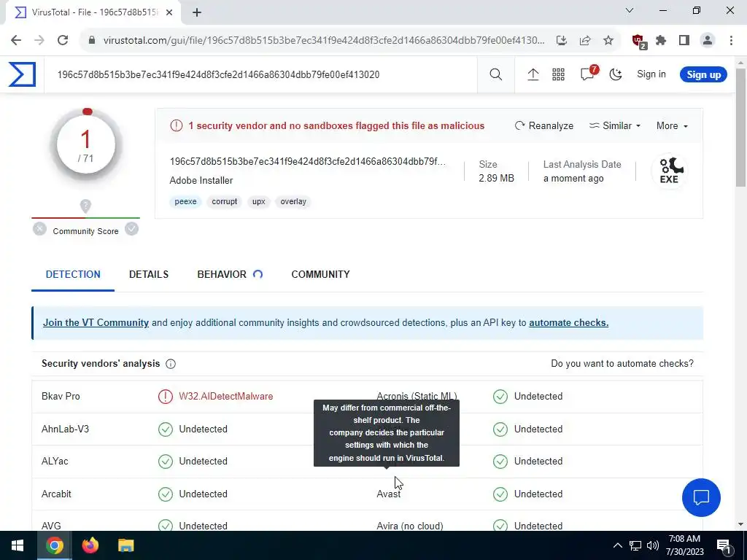
Task: Click the Sign up button
Action: click(703, 75)
